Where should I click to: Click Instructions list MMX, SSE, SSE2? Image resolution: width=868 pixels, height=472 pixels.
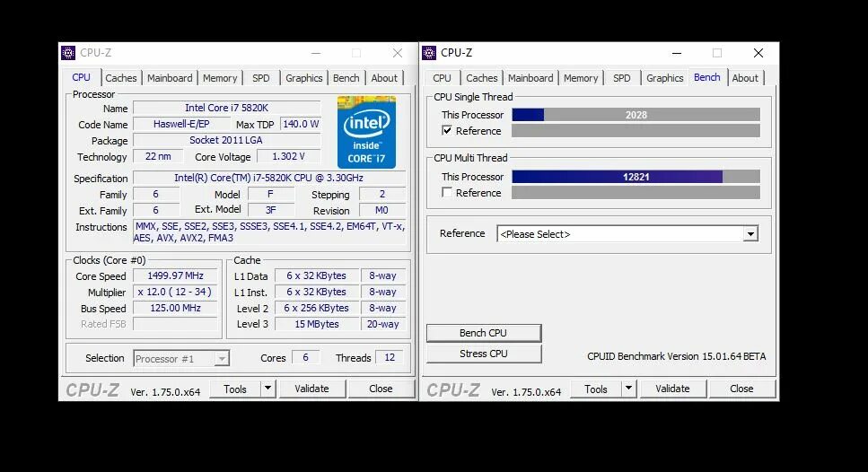point(269,232)
